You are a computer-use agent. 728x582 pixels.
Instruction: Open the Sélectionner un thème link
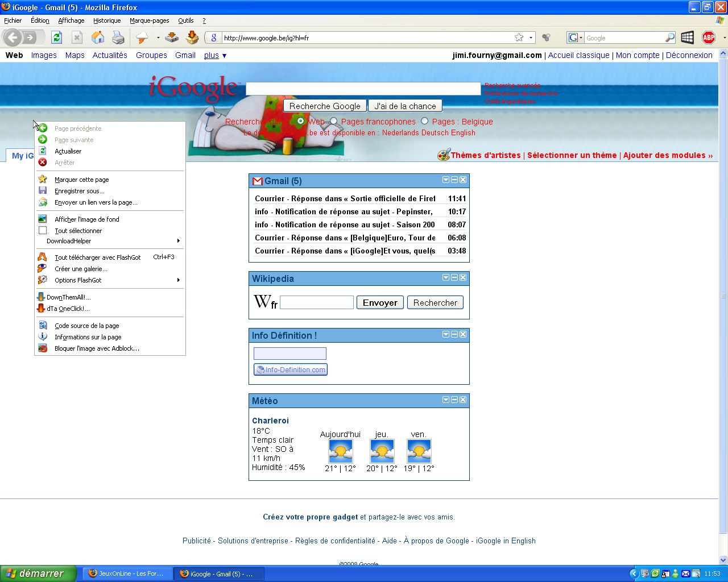click(572, 155)
